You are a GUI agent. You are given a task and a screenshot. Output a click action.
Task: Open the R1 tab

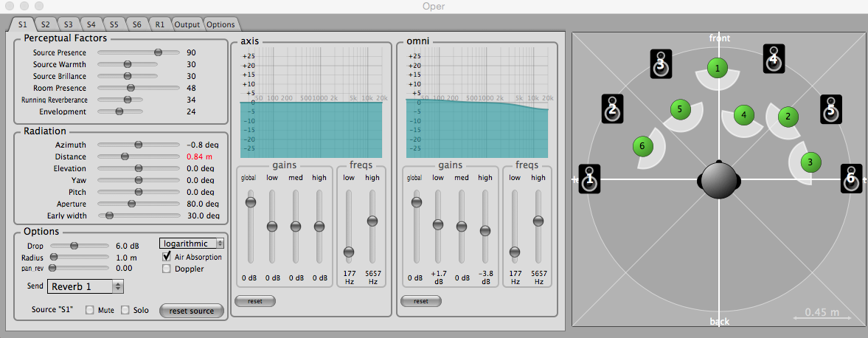(159, 24)
